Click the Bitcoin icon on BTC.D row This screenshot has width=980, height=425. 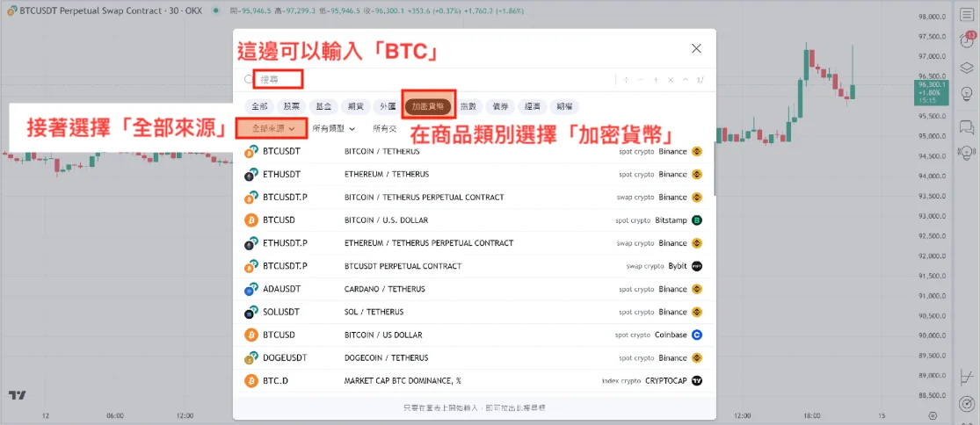click(251, 381)
